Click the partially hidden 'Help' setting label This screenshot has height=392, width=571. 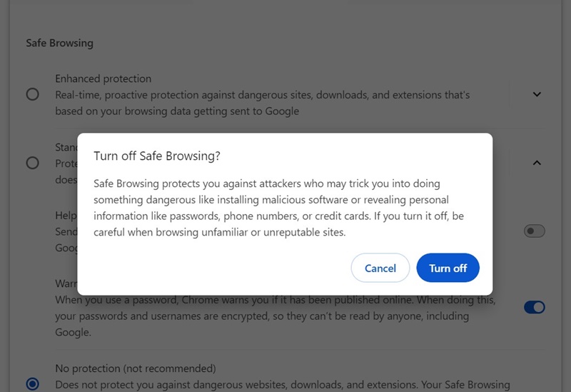66,215
